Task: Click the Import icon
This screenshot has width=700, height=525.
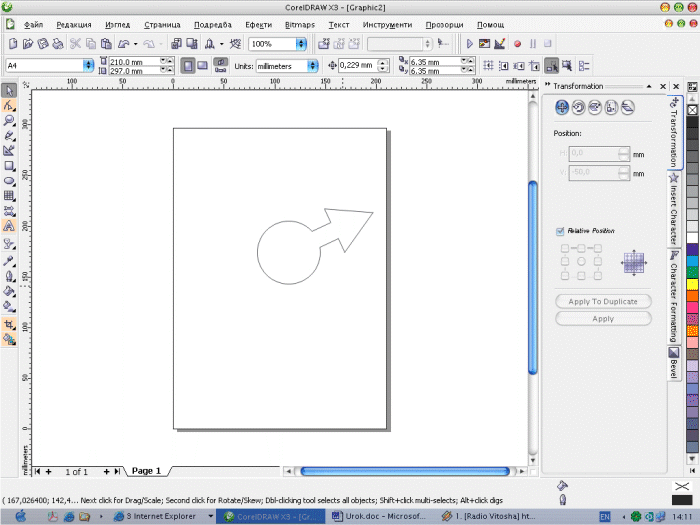Action: [176, 44]
